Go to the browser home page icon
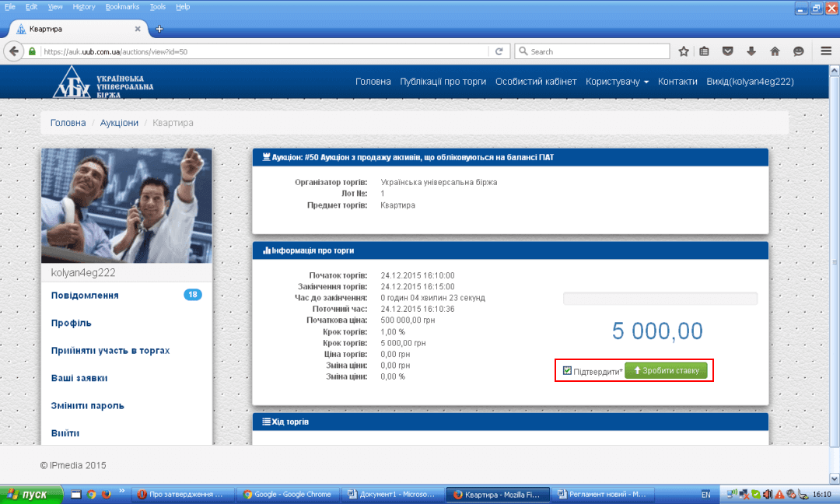The image size is (840, 504). point(775,51)
